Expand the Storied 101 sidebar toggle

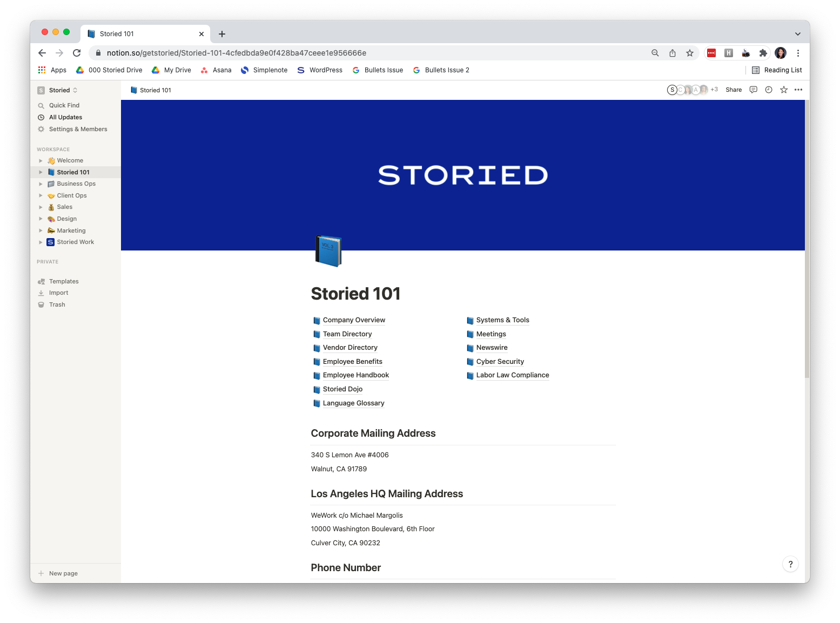point(41,172)
